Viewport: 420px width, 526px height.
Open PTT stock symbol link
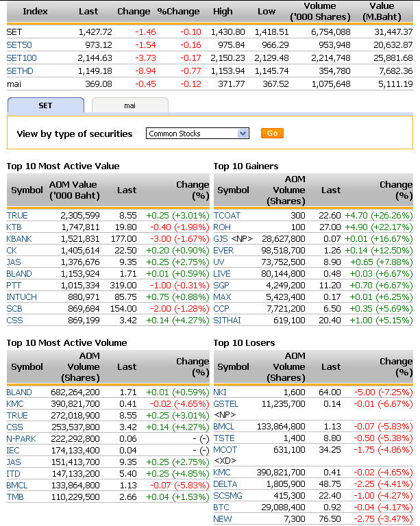pos(14,285)
